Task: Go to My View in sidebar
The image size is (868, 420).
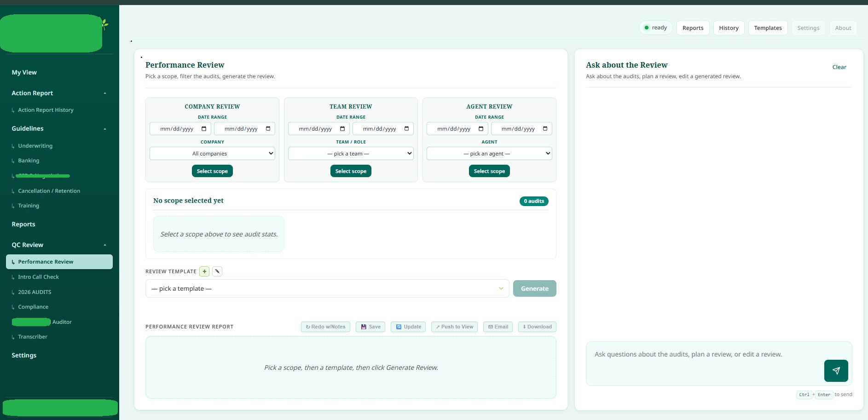Action: (x=24, y=72)
